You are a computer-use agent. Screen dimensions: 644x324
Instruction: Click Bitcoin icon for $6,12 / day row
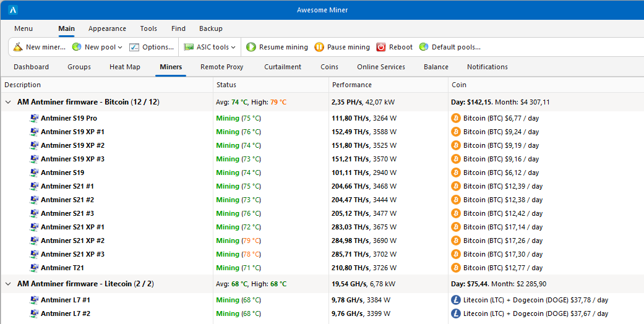tap(456, 173)
